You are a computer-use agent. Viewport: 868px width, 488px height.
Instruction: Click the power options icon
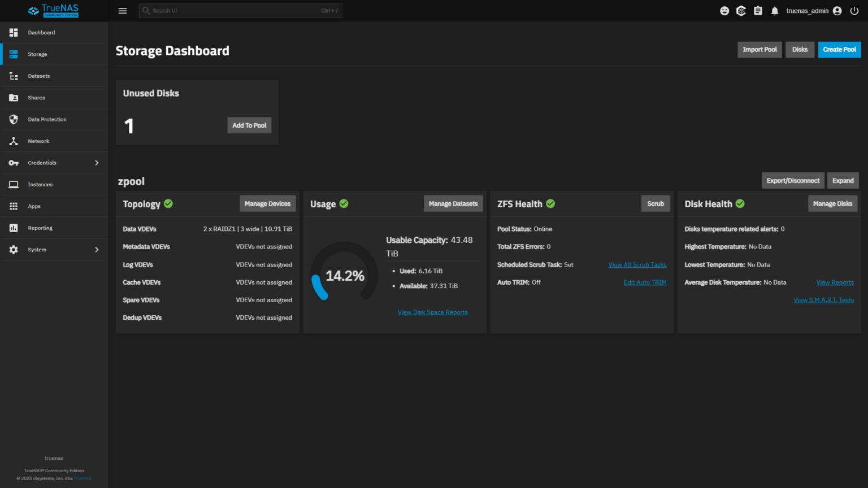coord(854,10)
